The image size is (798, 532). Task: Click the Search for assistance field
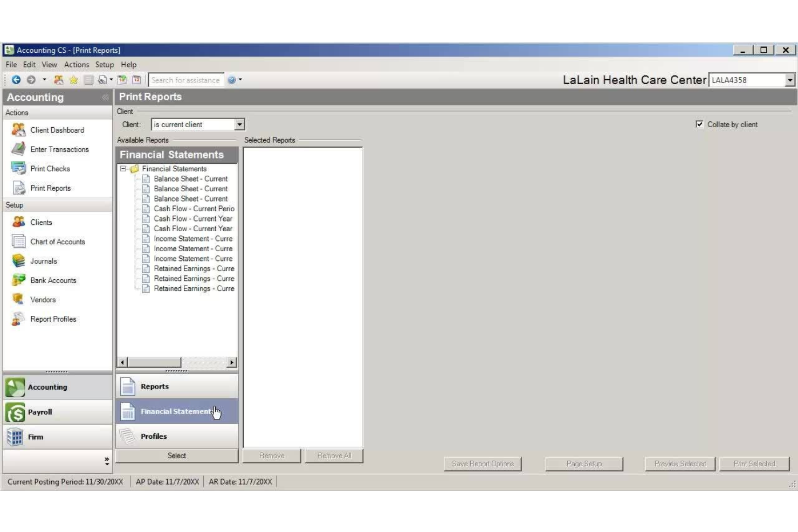186,80
